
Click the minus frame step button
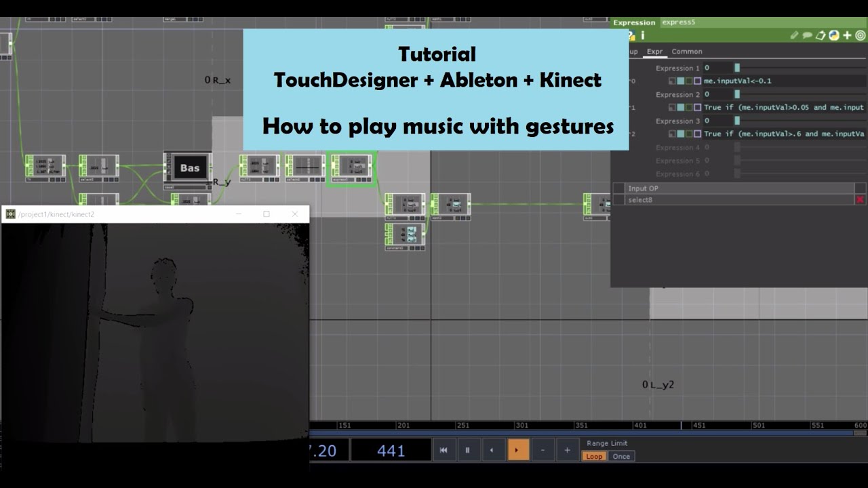[542, 450]
